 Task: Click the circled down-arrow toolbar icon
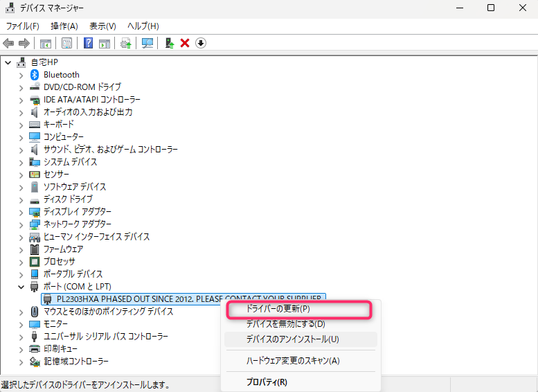[201, 43]
